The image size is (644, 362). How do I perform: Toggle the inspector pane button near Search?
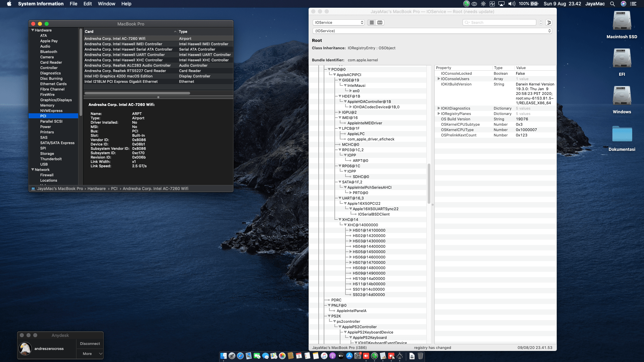point(549,22)
